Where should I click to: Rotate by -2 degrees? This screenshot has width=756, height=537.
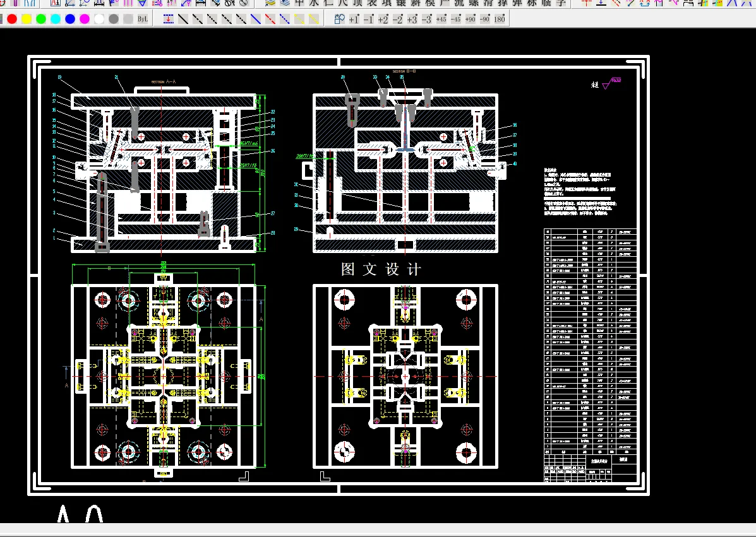pyautogui.click(x=397, y=19)
